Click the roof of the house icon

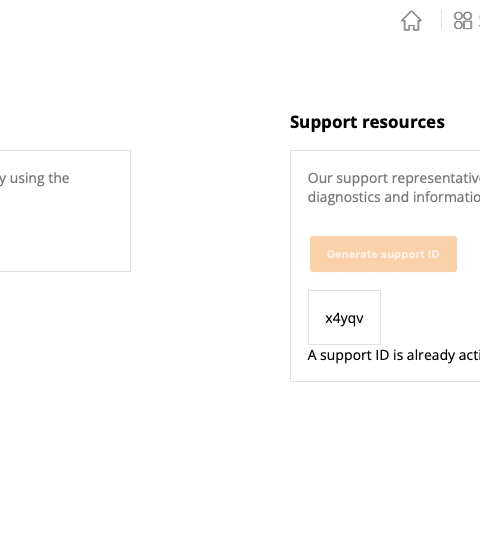point(411,15)
